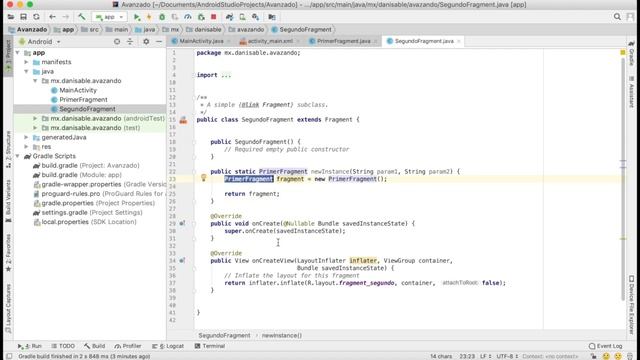The width and height of the screenshot is (640, 360).
Task: Select MainActivity in project tree
Action: (78, 90)
